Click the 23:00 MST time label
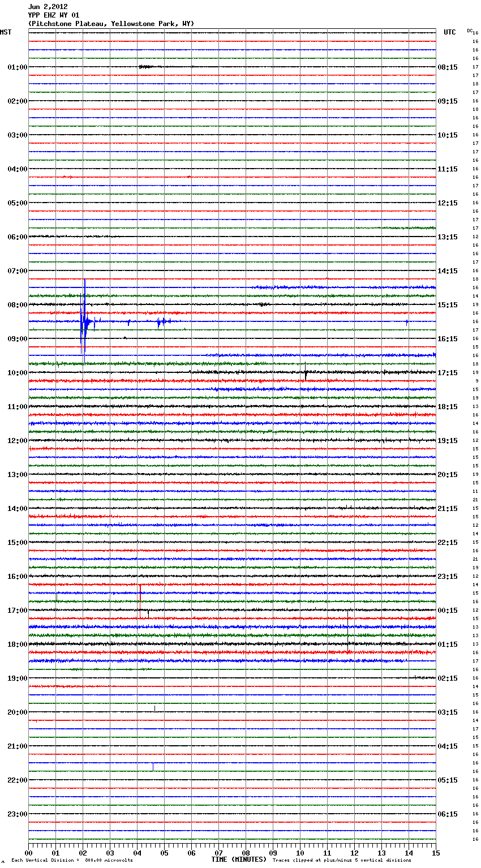Image resolution: width=481 pixels, height=868 pixels. [17, 814]
